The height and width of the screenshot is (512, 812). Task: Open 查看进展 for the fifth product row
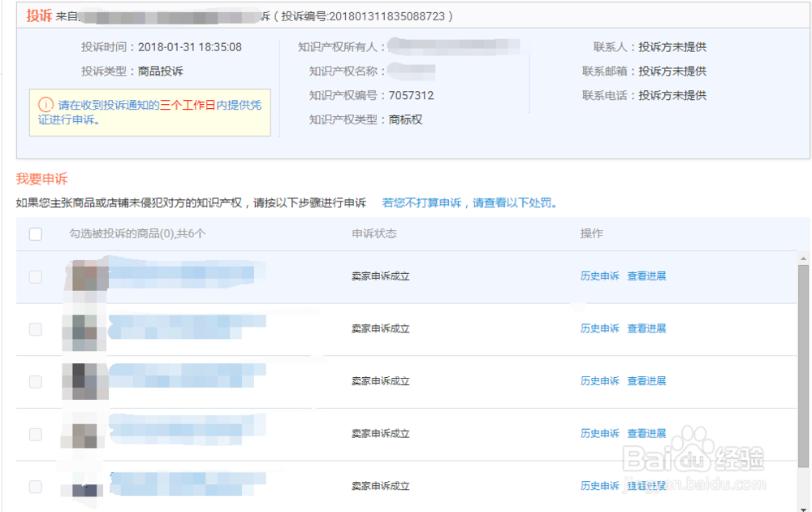(x=647, y=485)
